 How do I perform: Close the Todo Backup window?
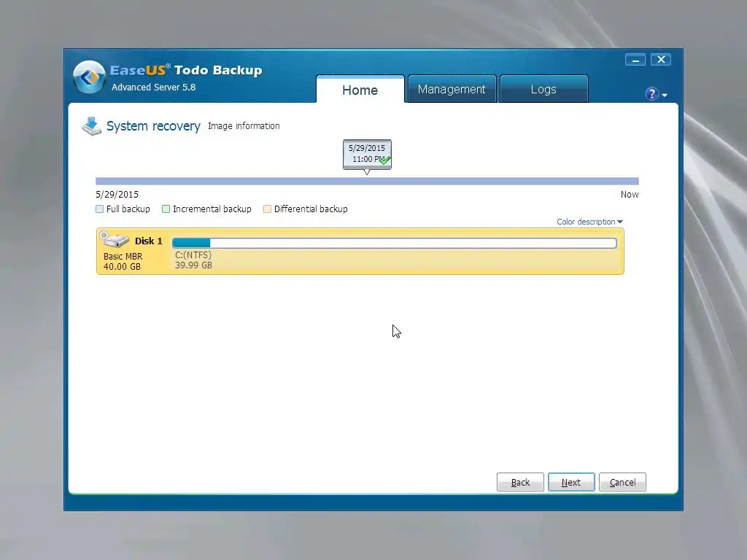coord(661,60)
